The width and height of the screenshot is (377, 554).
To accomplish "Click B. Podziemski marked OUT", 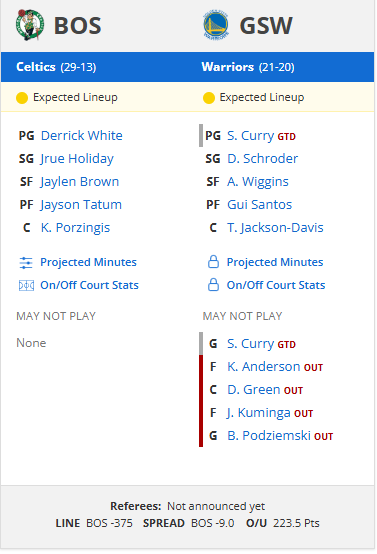I will 269,436.
